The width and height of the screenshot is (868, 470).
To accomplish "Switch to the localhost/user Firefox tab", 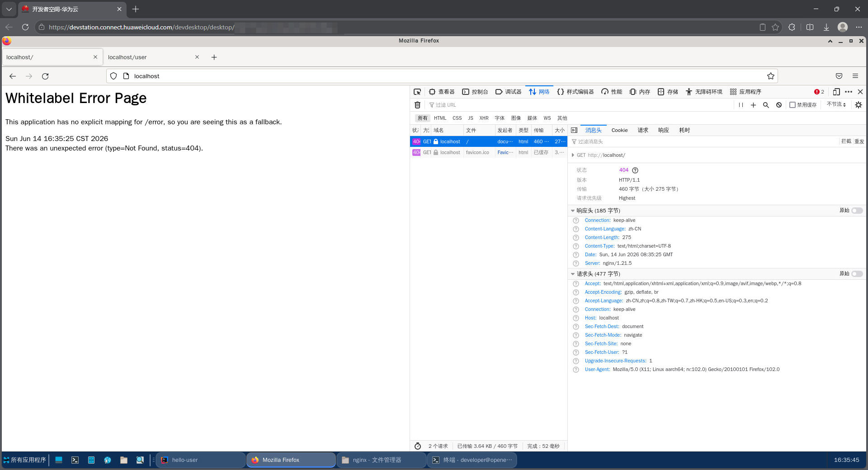I will tap(153, 57).
